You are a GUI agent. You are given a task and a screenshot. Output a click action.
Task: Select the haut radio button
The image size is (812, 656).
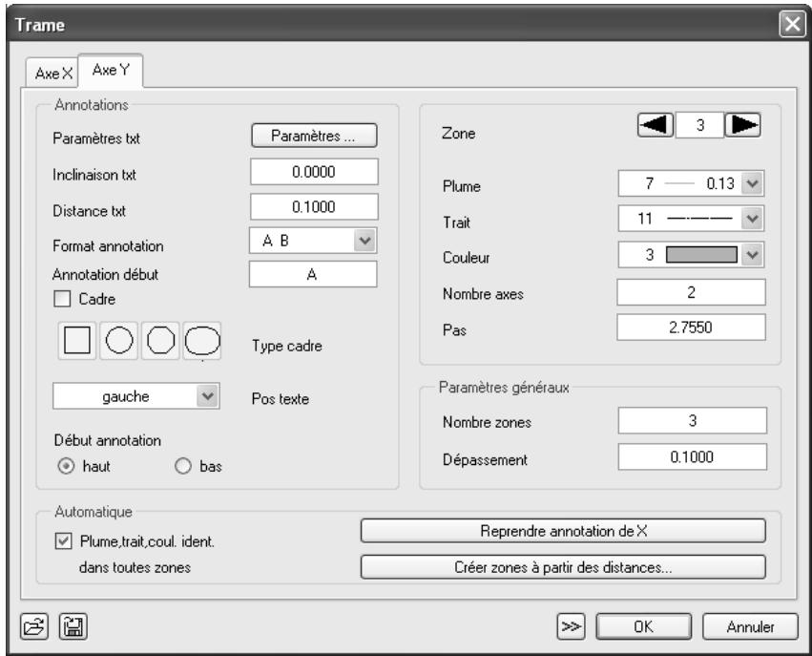click(x=66, y=466)
